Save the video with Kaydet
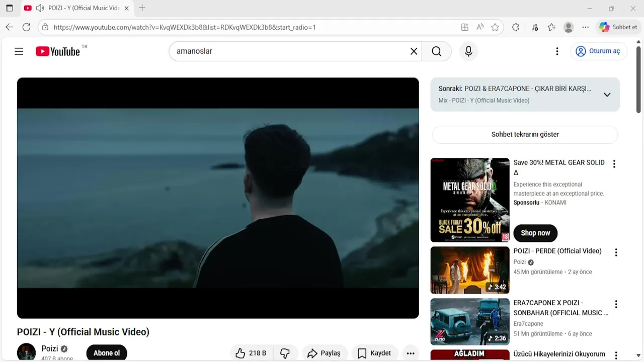 click(374, 353)
